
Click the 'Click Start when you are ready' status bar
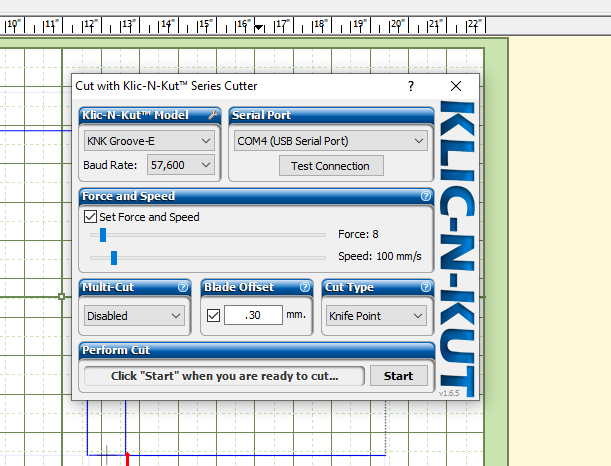[224, 376]
